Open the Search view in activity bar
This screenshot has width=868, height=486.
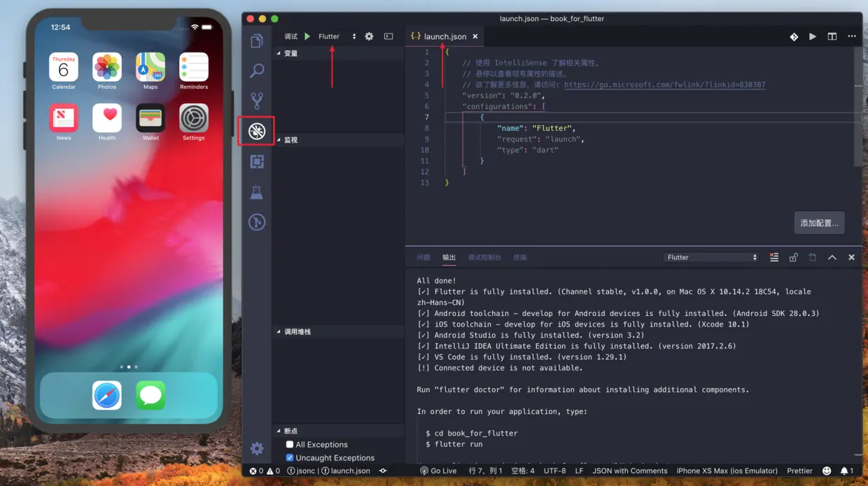click(257, 71)
